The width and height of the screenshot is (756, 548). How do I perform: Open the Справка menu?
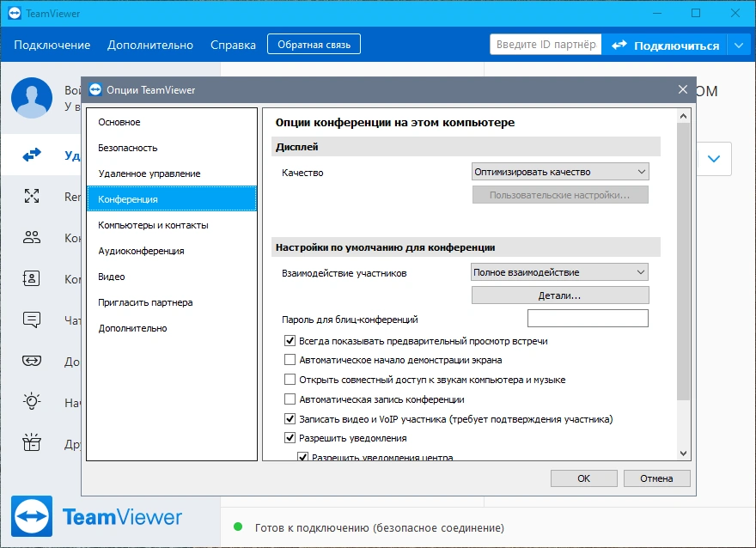[x=233, y=45]
